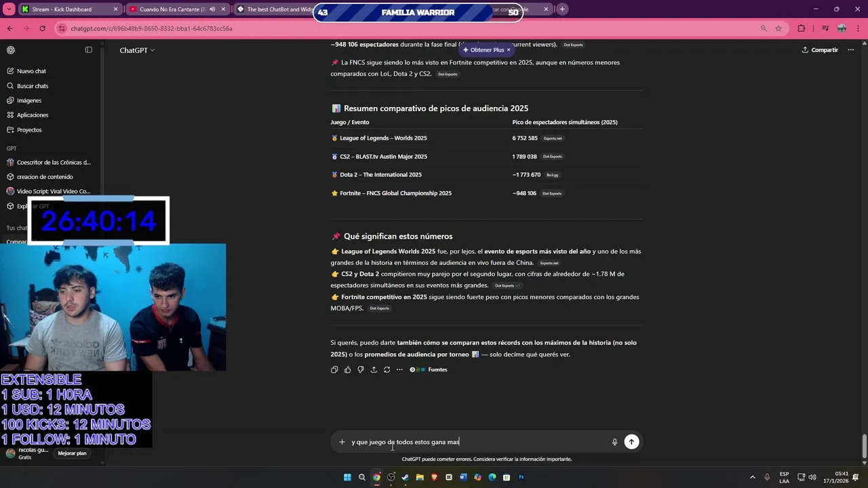Go back in browser history
The height and width of the screenshot is (488, 868).
10,28
